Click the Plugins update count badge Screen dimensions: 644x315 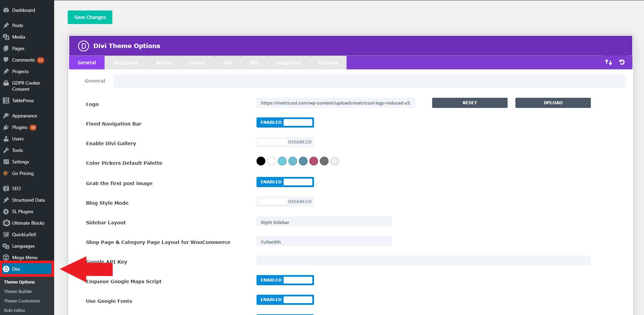pyautogui.click(x=33, y=128)
